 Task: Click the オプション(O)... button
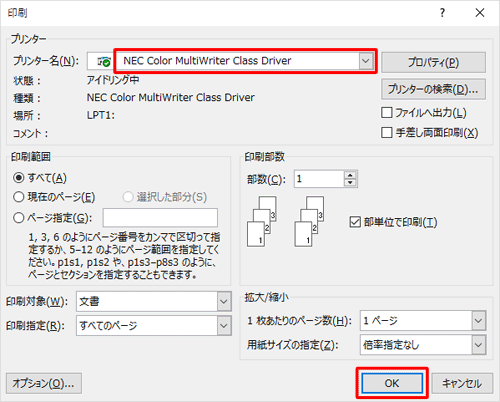point(44,383)
